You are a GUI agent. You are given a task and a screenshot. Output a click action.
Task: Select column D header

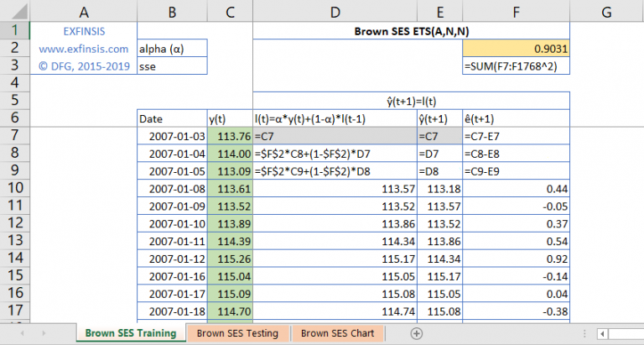(x=335, y=12)
